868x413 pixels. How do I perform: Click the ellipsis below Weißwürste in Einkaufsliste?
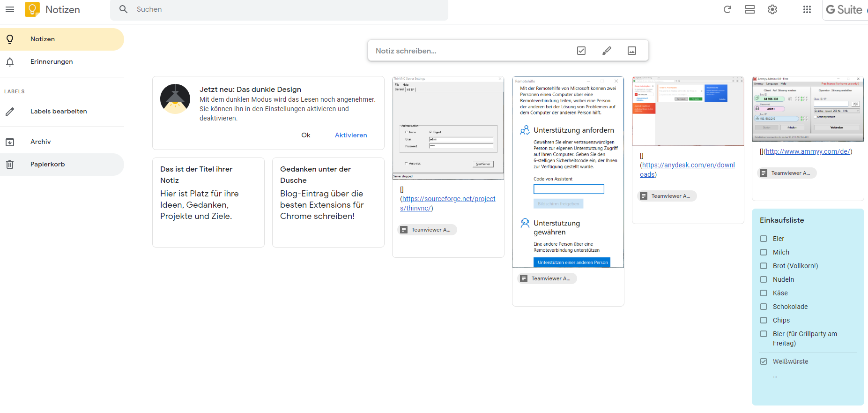tap(775, 376)
